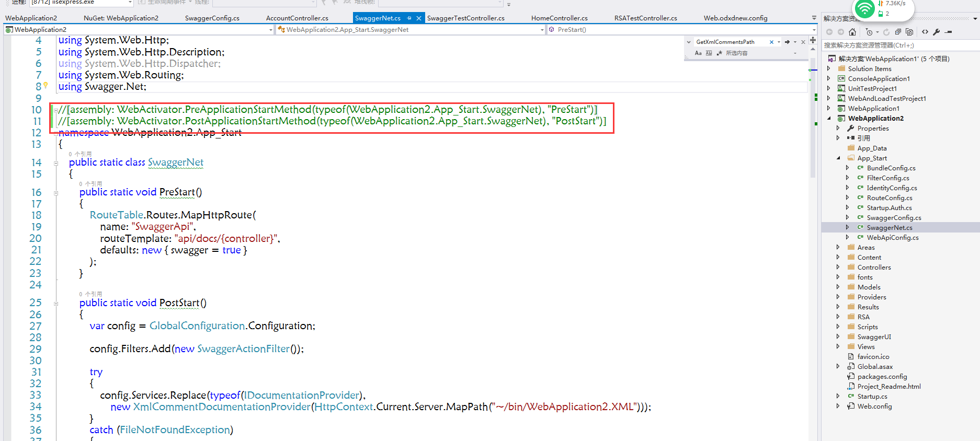The image size is (980, 441).
Task: Select packages.config in Solution Explorer
Action: [882, 377]
